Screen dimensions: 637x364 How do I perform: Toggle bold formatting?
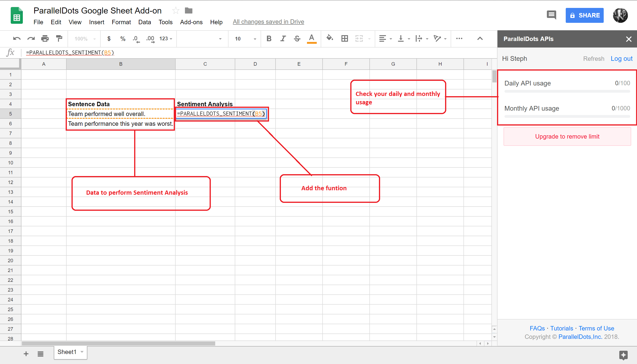[x=269, y=38]
